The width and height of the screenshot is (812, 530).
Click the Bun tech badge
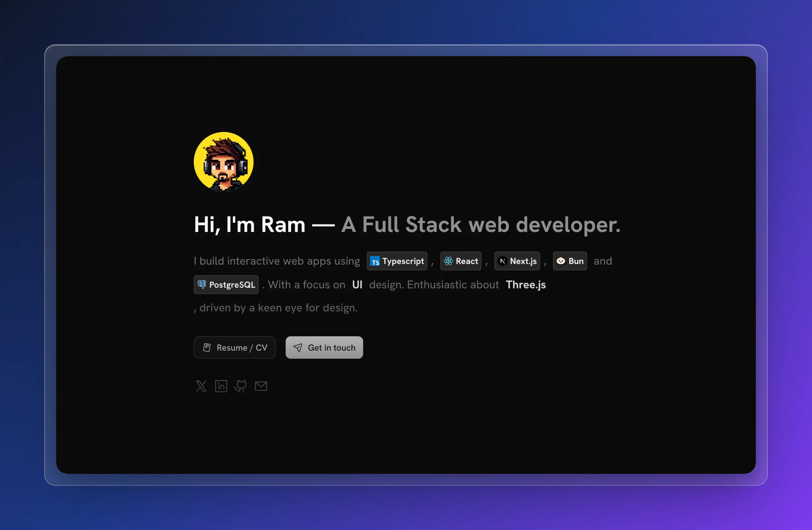pos(570,261)
